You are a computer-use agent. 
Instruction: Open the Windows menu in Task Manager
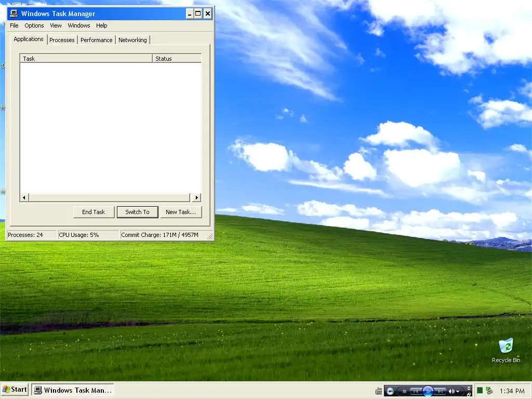(79, 25)
